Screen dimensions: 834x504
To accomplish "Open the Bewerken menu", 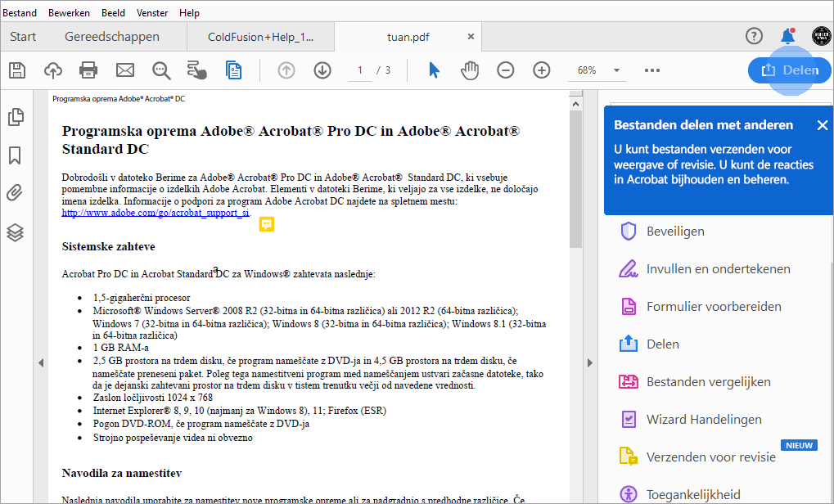I will [x=69, y=12].
